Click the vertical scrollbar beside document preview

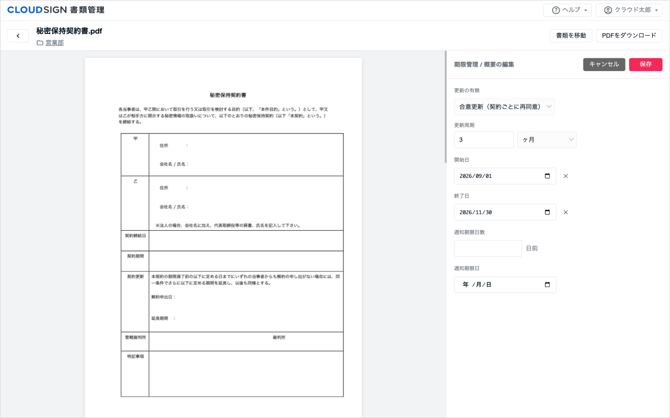pyautogui.click(x=445, y=107)
